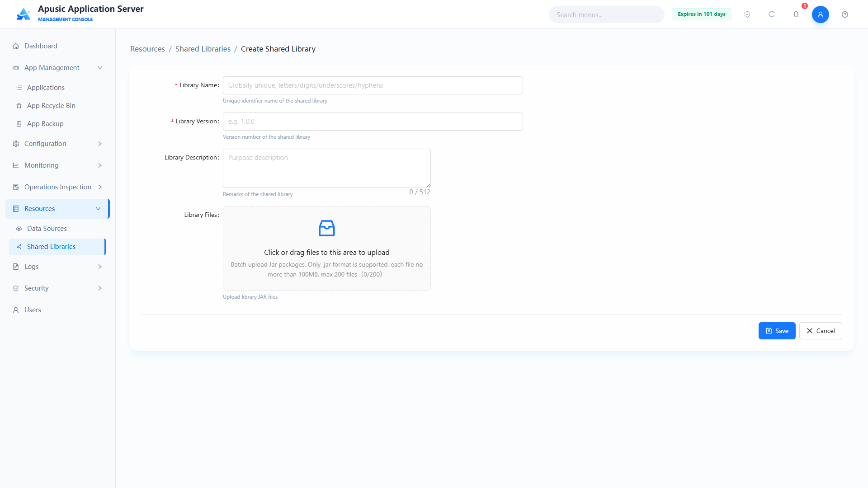Image resolution: width=868 pixels, height=488 pixels.
Task: Click the Operations Inspection icon
Action: [x=16, y=187]
